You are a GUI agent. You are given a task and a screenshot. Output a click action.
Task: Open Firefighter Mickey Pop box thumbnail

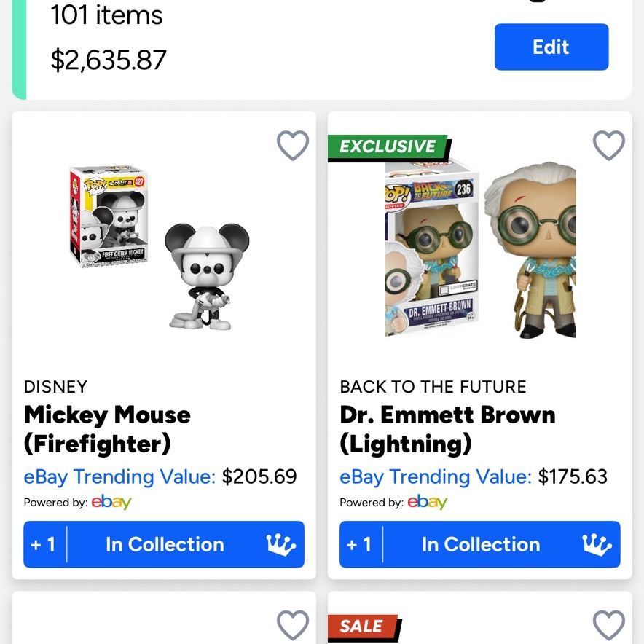(x=109, y=216)
